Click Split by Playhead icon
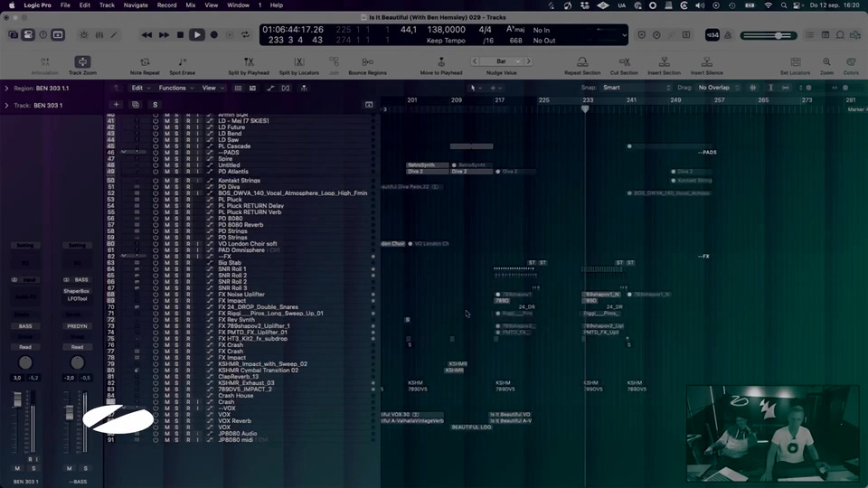 [249, 61]
